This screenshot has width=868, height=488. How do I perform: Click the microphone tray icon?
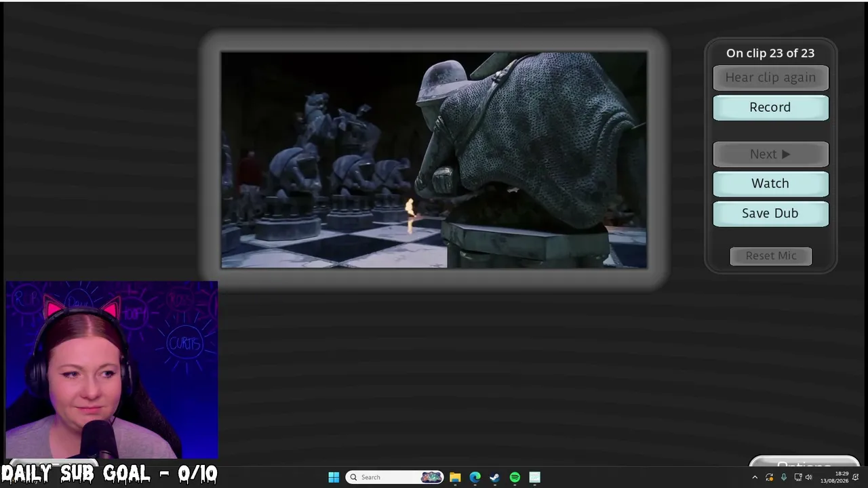[783, 477]
